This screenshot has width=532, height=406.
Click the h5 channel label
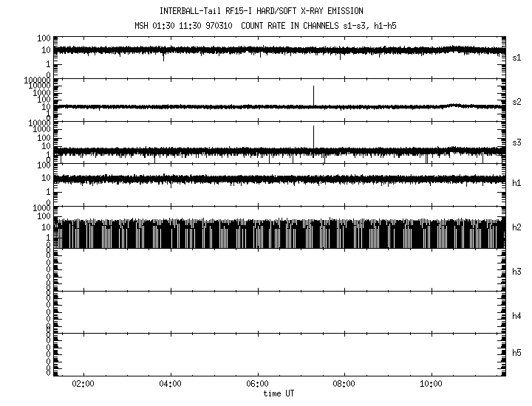[x=516, y=353]
